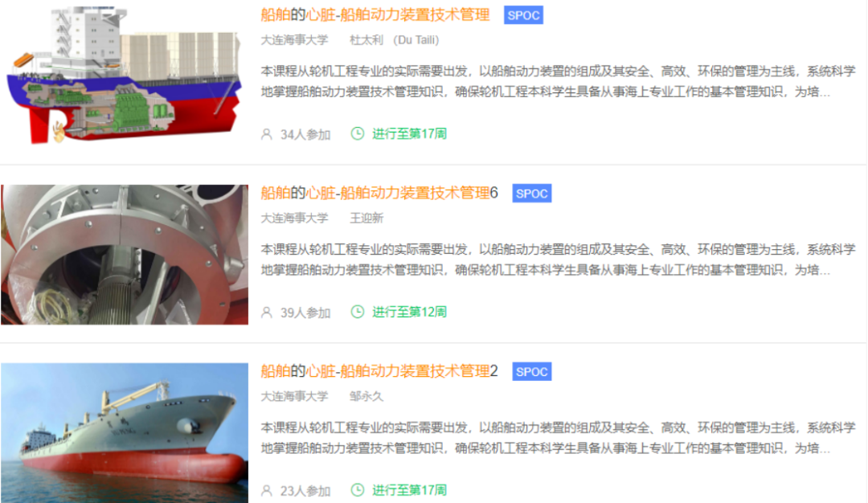Click the participant icon next to 34人参加
The width and height of the screenshot is (868, 503).
point(267,134)
